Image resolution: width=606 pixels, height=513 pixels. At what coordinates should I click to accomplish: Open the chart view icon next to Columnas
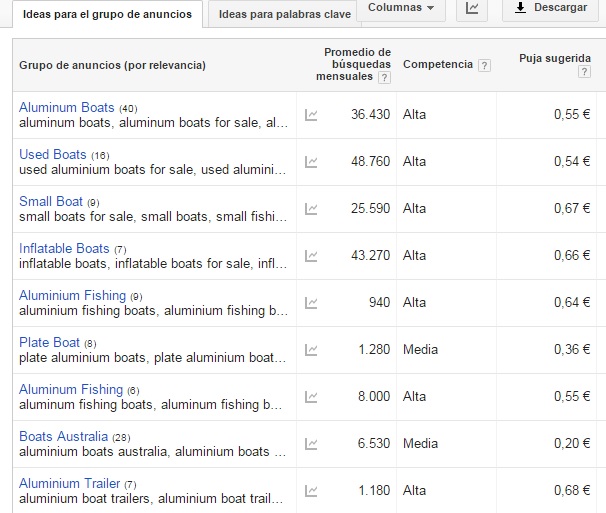pos(472,9)
